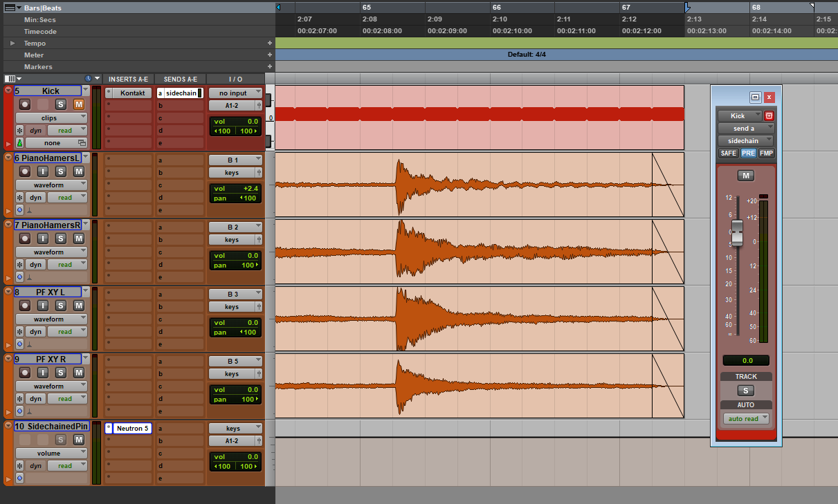
Task: Add meter change plus icon
Action: coord(270,55)
